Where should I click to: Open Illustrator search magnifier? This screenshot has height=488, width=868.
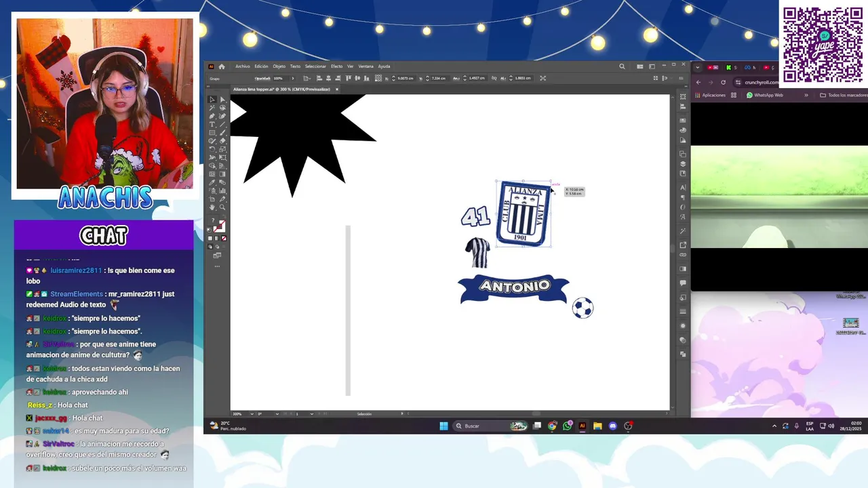[x=622, y=66]
